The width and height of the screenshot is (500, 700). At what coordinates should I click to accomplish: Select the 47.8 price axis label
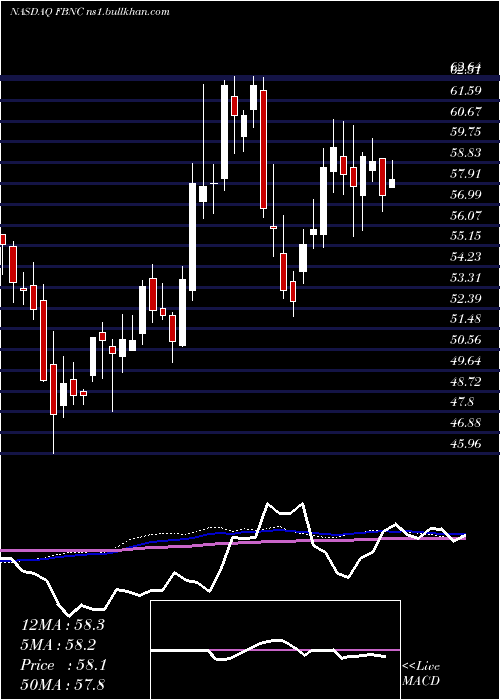pos(462,402)
